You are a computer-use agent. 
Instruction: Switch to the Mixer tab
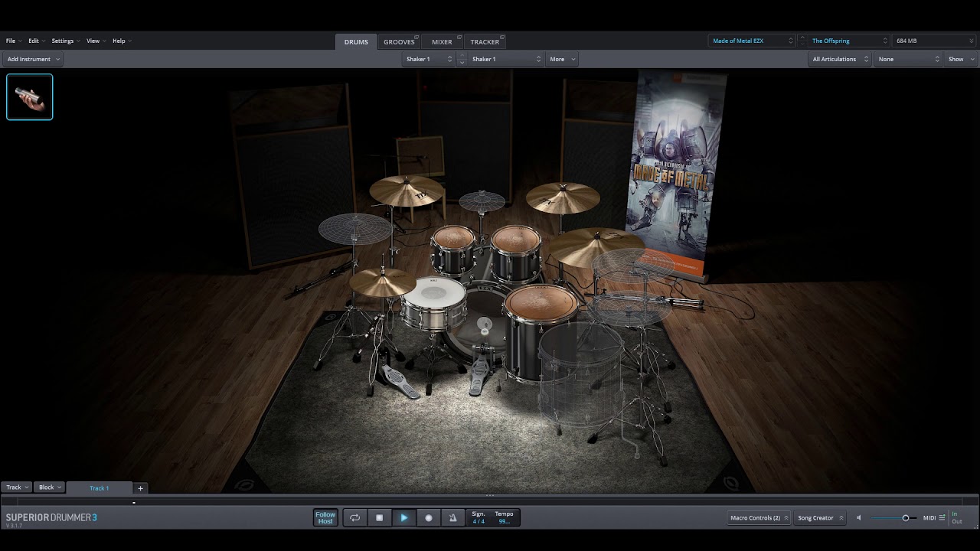[442, 42]
